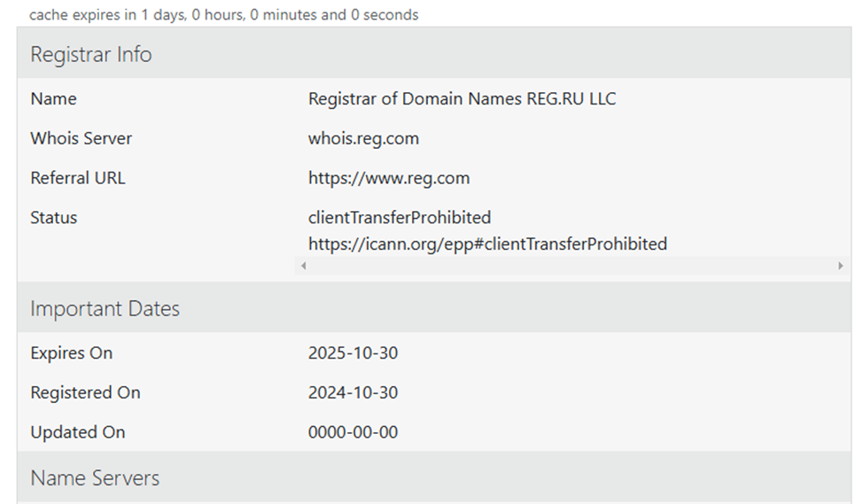Click the Status row label

[53, 218]
